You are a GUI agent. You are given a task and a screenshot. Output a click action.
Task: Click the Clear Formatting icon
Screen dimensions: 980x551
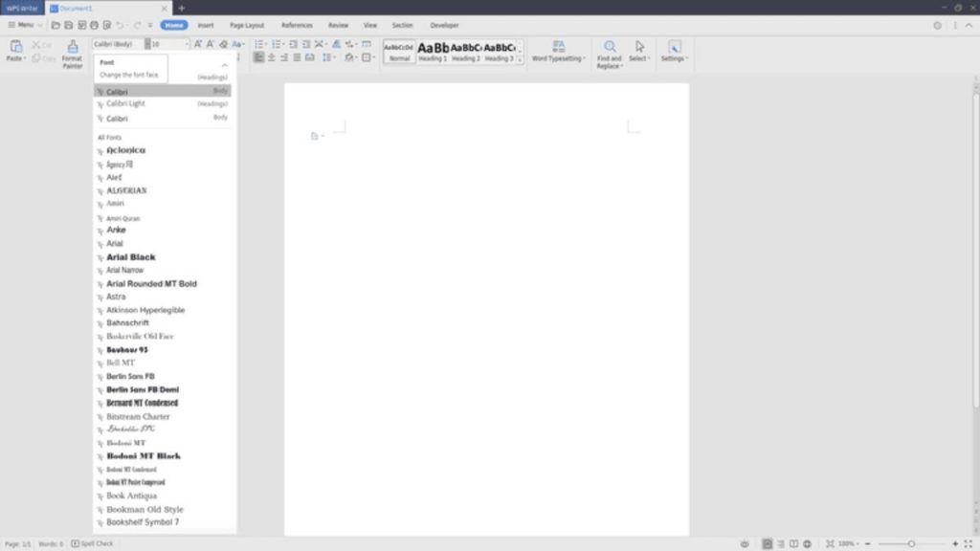pyautogui.click(x=223, y=44)
